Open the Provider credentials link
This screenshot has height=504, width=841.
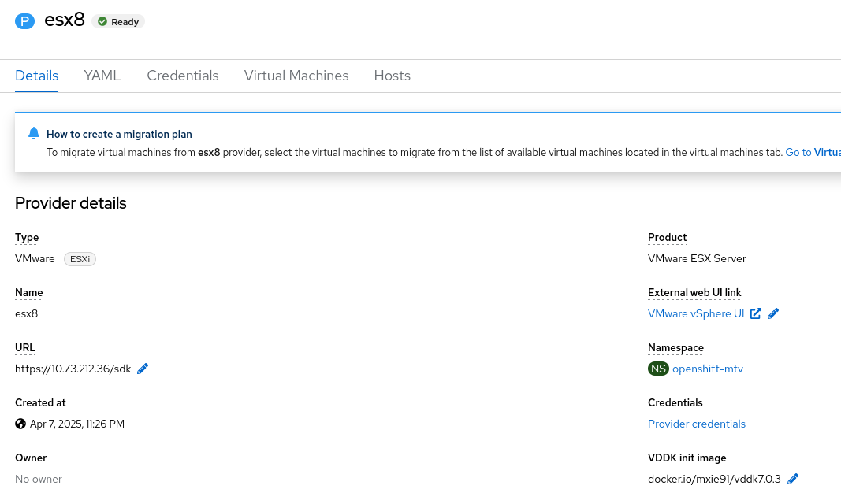697,424
